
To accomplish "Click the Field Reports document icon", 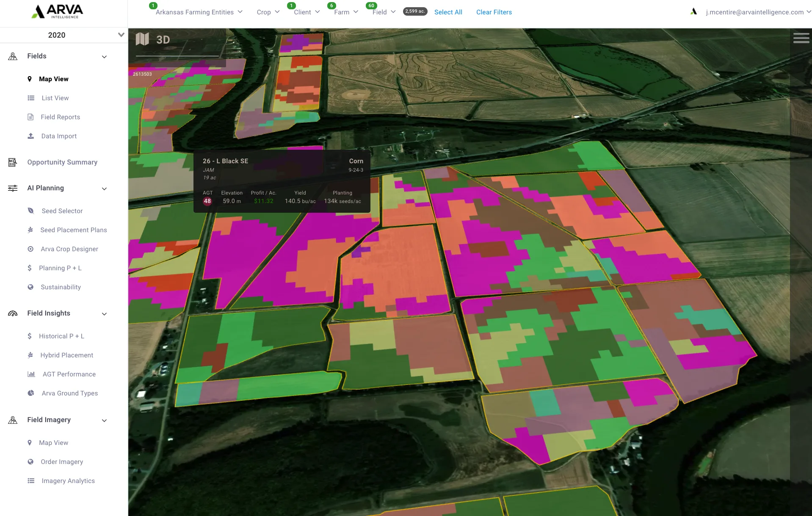I will pos(30,117).
